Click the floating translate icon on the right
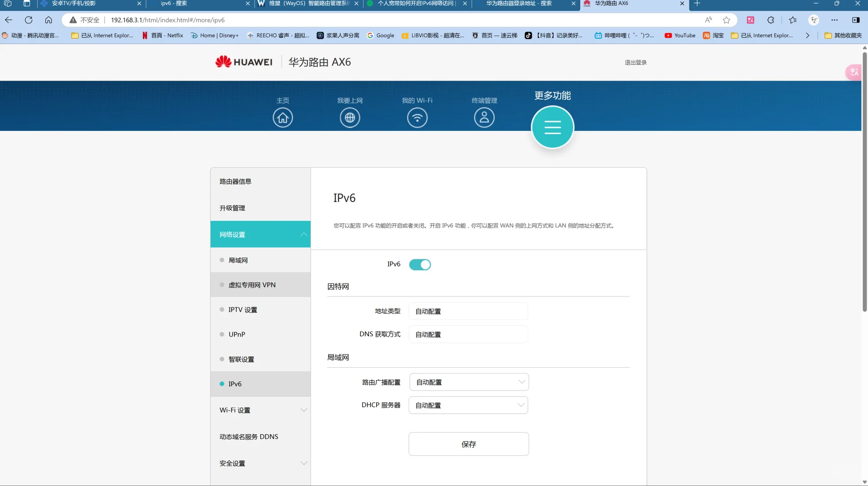 click(x=854, y=72)
